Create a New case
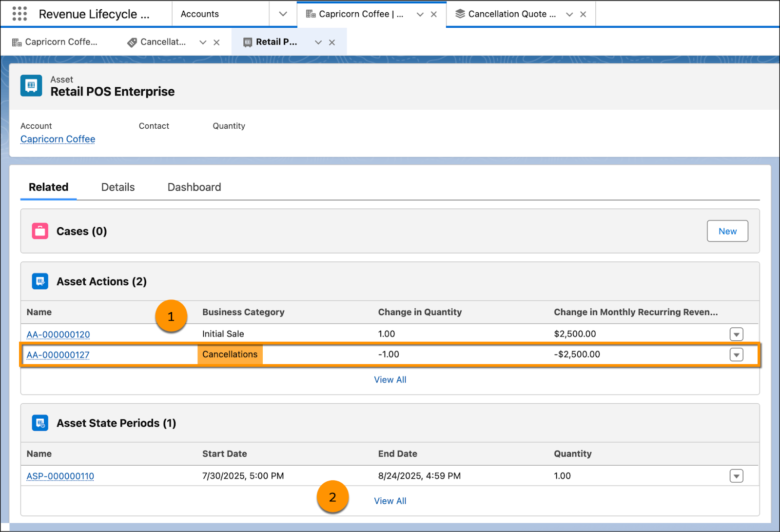This screenshot has height=532, width=780. point(727,231)
